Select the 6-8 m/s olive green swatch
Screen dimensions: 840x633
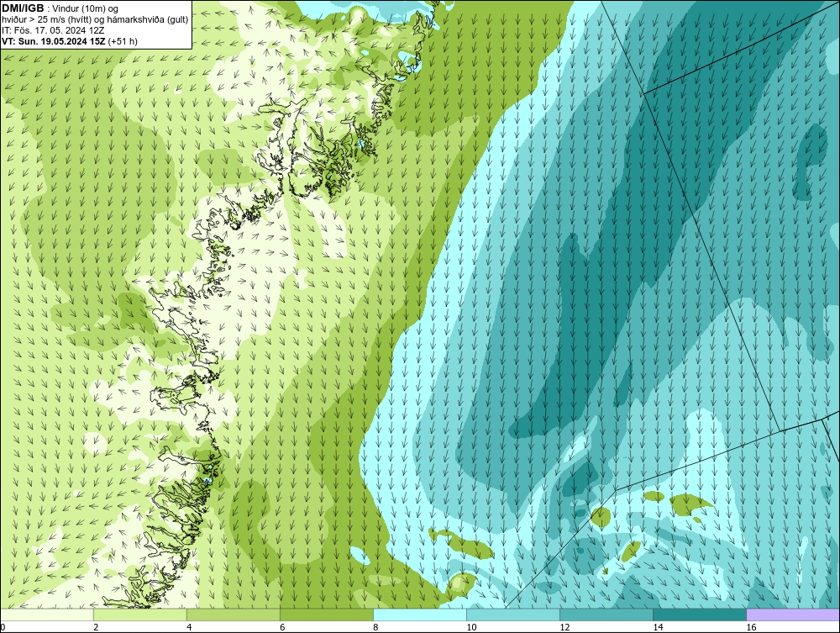click(326, 615)
